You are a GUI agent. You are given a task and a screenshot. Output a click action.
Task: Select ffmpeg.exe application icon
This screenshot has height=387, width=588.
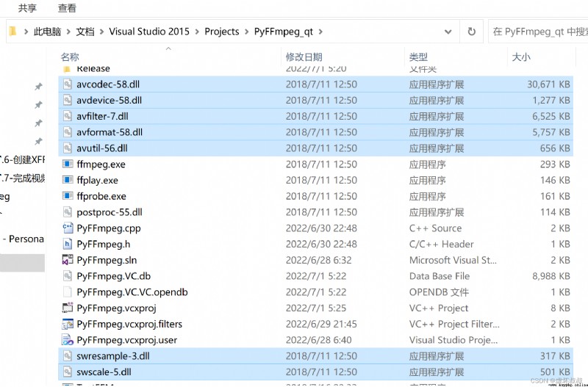pyautogui.click(x=68, y=164)
